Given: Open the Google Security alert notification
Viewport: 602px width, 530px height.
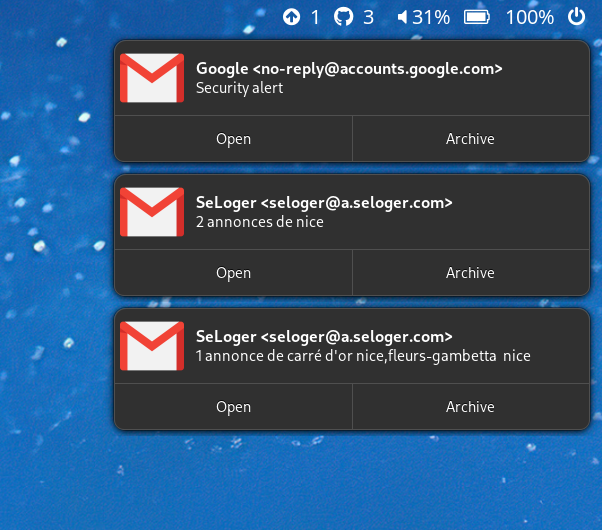Looking at the screenshot, I should [x=233, y=139].
